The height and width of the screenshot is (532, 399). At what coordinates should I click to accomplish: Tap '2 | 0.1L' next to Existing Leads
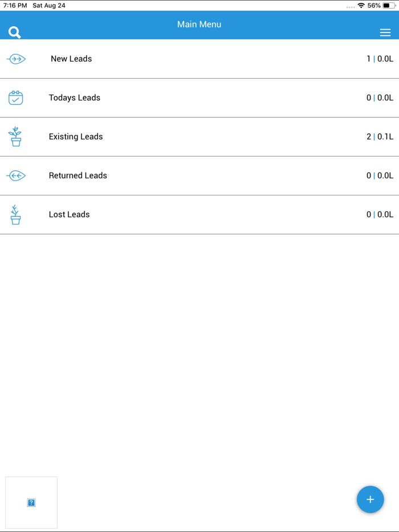(x=380, y=136)
